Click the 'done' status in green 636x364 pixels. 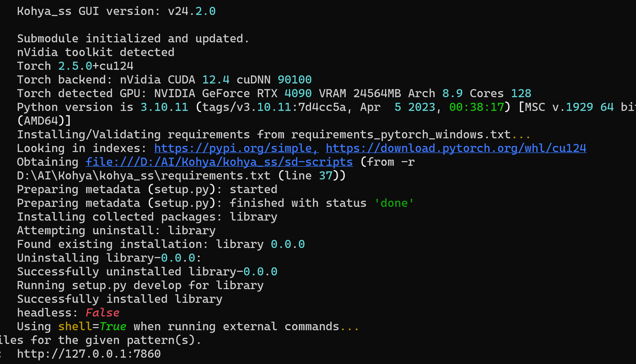click(x=394, y=203)
